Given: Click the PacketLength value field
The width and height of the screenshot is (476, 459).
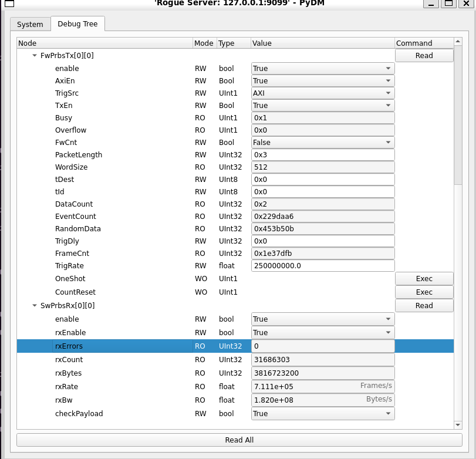Looking at the screenshot, I should point(322,155).
